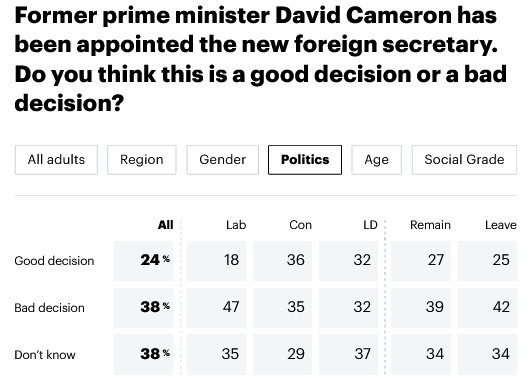Click the selected Politics tab
The height and width of the screenshot is (376, 530).
point(305,160)
